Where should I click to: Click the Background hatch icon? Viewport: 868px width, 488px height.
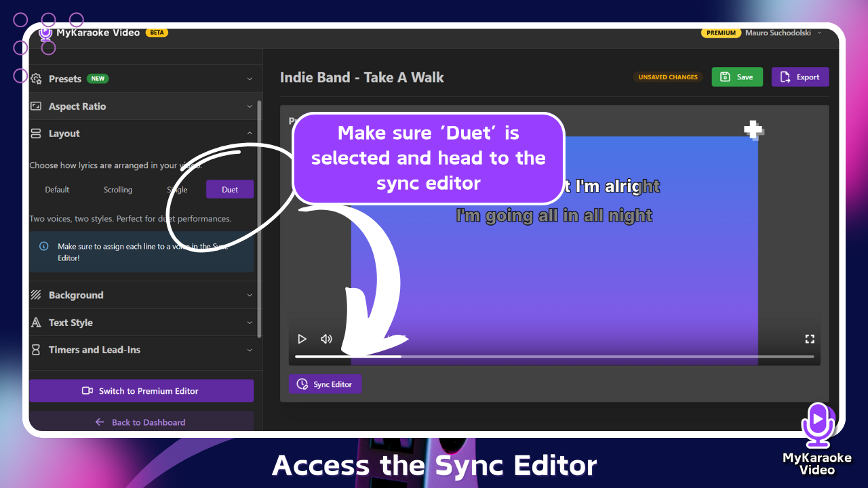(x=36, y=295)
